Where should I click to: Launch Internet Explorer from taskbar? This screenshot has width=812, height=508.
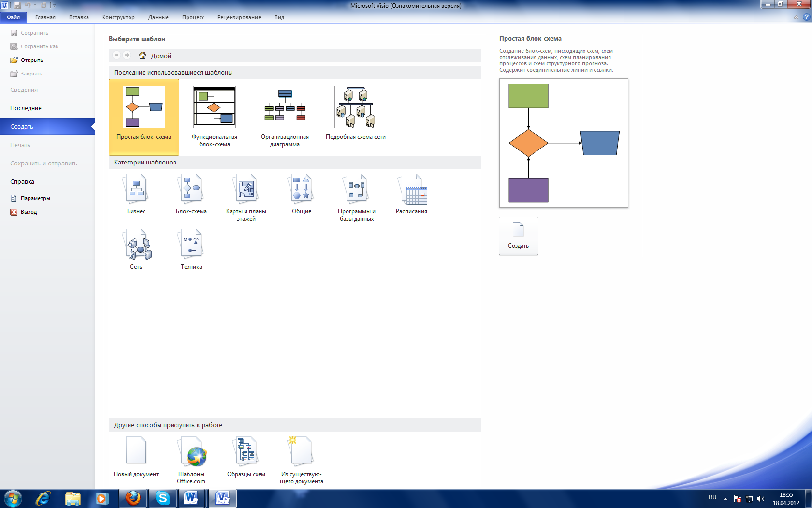point(43,498)
